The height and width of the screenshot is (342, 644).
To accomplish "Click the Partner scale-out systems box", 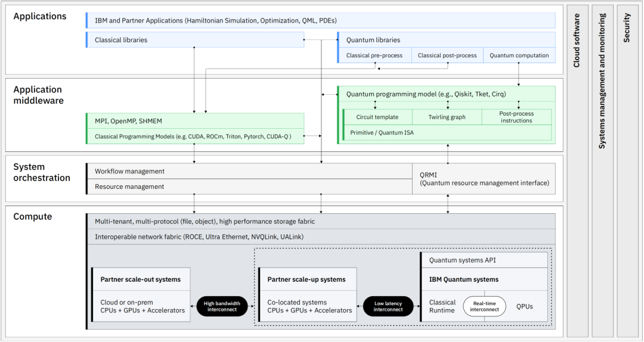I will [141, 294].
